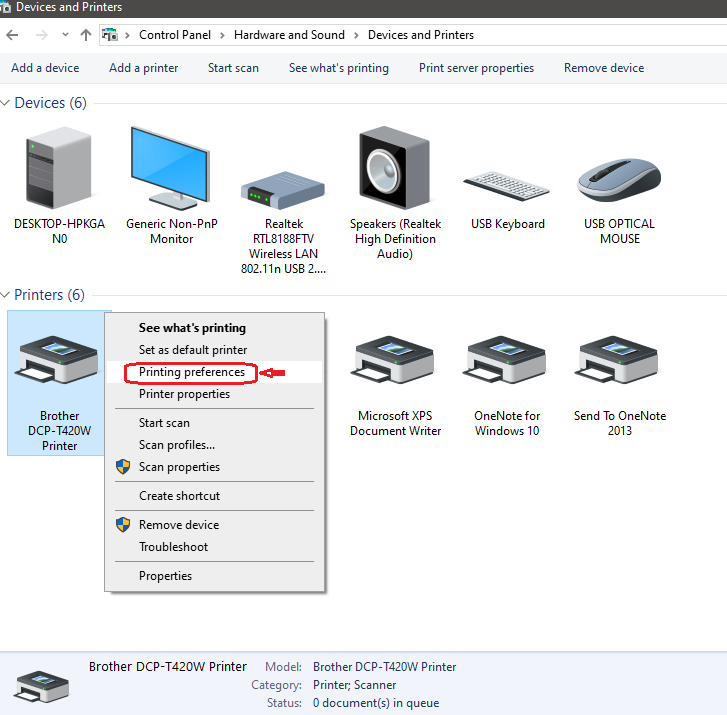727x715 pixels.
Task: Select the Brother DCP-T420W Printer icon
Action: (x=57, y=360)
